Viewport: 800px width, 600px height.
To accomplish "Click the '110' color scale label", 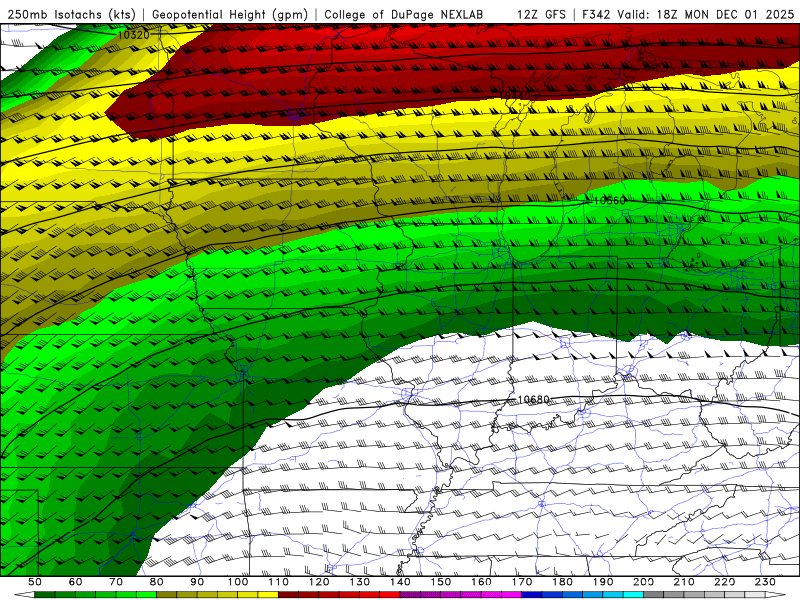I will coord(279,582).
